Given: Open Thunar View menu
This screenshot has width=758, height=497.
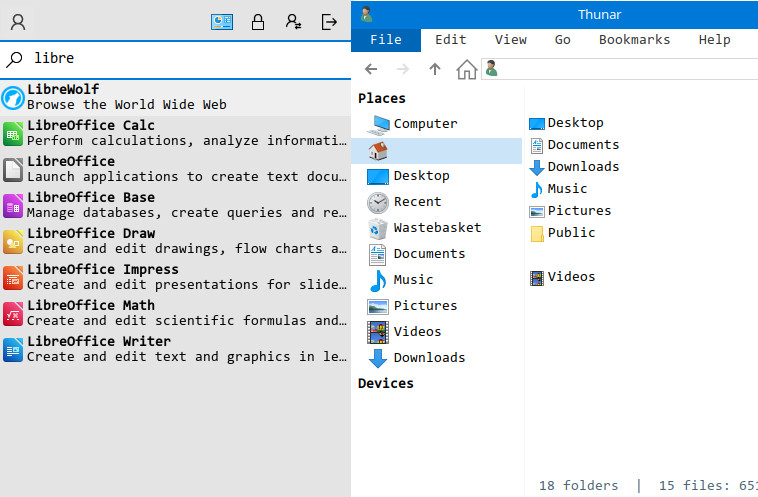Looking at the screenshot, I should [x=510, y=40].
